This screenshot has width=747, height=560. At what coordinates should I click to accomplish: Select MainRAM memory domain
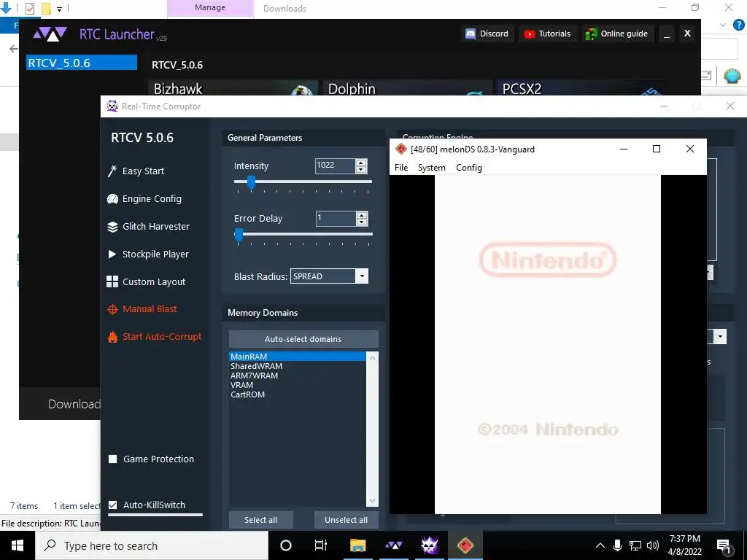[x=298, y=356]
